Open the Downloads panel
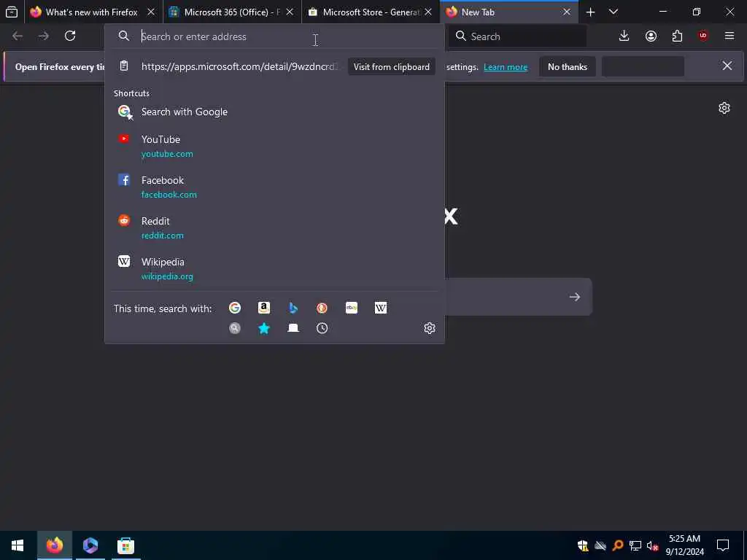The height and width of the screenshot is (560, 747). click(x=624, y=36)
